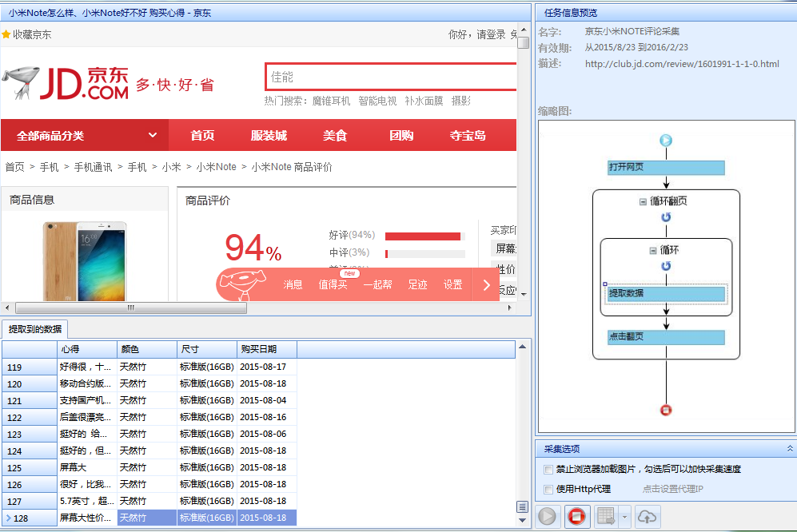The height and width of the screenshot is (532, 797).
Task: Click 消息 on the floating bar
Action: click(293, 284)
